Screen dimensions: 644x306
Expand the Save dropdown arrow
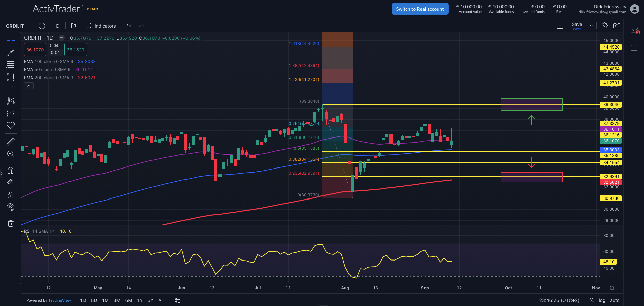point(591,26)
